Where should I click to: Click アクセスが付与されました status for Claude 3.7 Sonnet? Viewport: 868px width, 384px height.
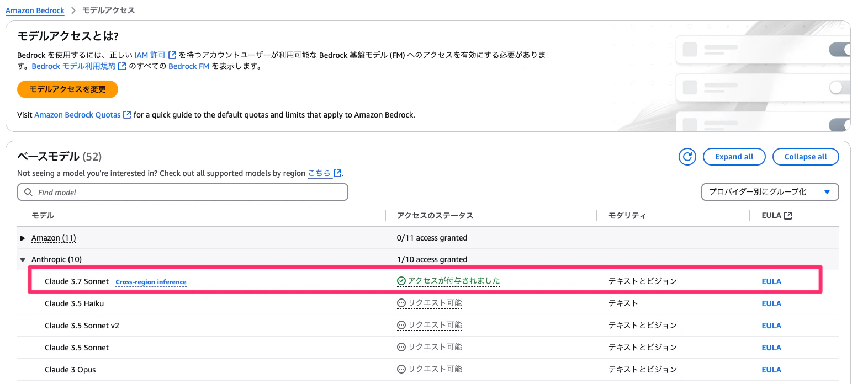[x=454, y=281]
